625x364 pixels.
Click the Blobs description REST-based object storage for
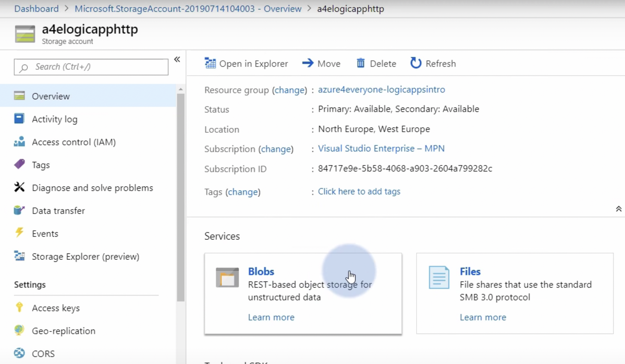point(310,285)
